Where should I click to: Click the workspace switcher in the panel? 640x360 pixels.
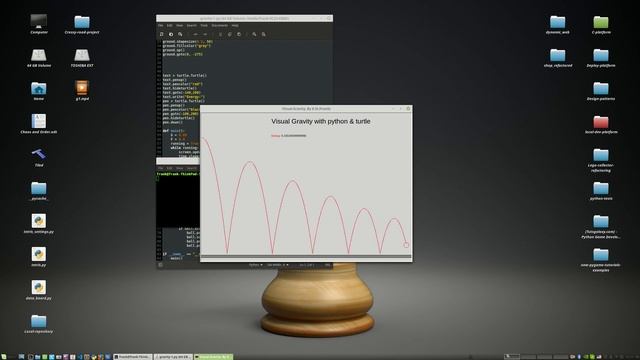536,357
